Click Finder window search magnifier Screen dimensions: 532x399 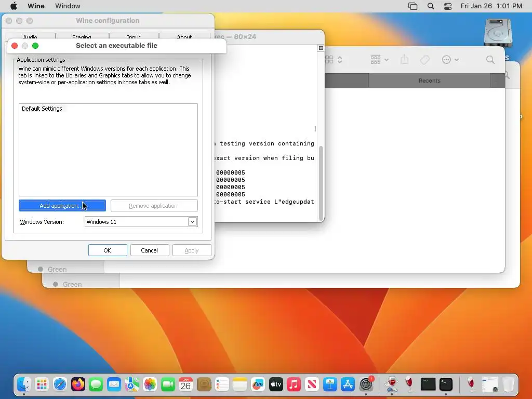(490, 60)
